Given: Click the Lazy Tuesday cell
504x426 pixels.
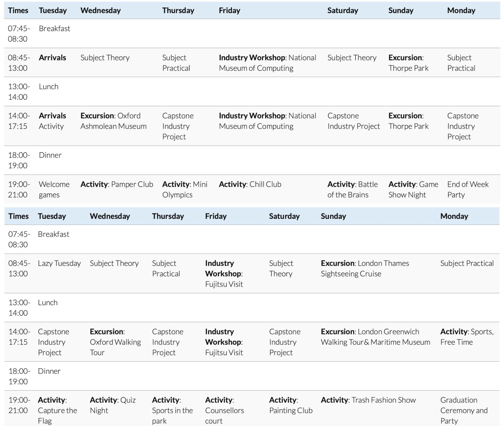Looking at the screenshot, I should click(x=59, y=263).
